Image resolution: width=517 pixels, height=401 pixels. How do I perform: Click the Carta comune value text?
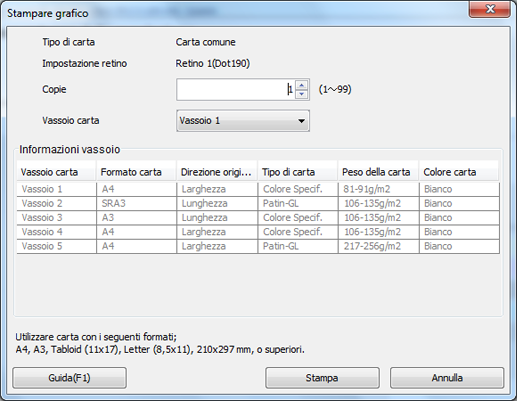206,42
